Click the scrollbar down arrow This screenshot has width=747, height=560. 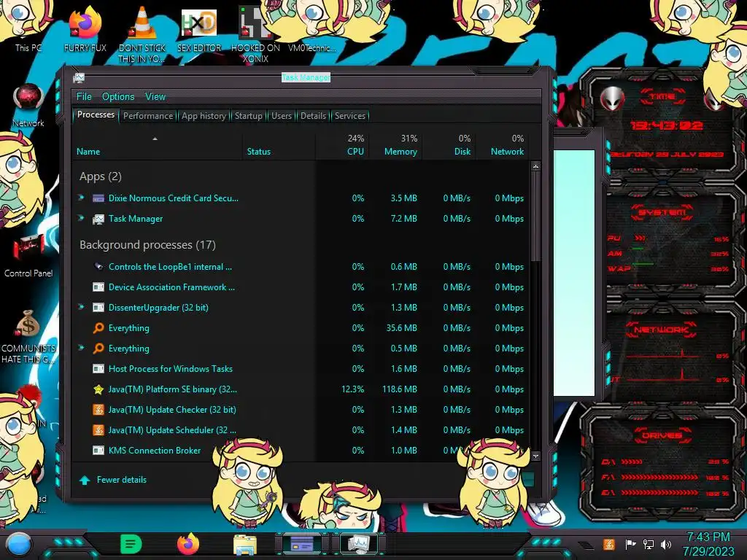click(x=535, y=456)
